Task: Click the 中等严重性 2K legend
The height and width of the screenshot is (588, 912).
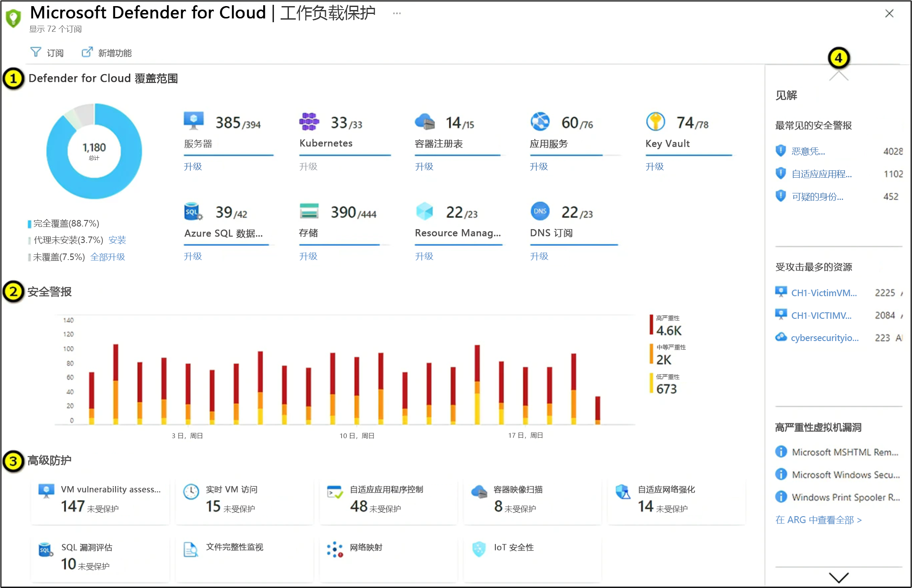Action: tap(668, 355)
